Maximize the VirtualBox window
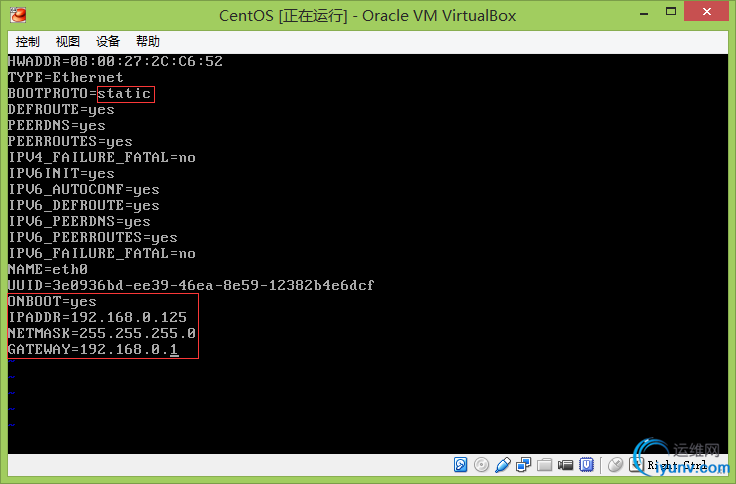Viewport: 736px width, 484px height. [671, 12]
